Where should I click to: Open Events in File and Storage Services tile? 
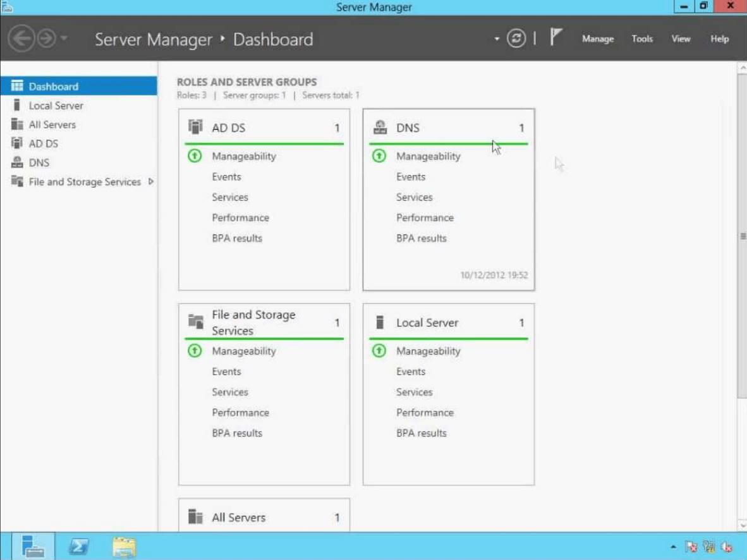coord(226,372)
